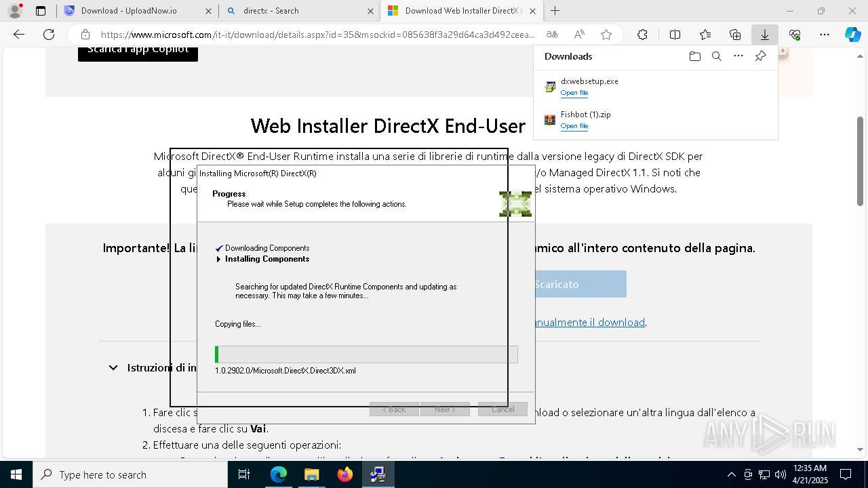This screenshot has width=868, height=488.
Task: Open Browser essentials heart icon
Action: click(x=795, y=35)
